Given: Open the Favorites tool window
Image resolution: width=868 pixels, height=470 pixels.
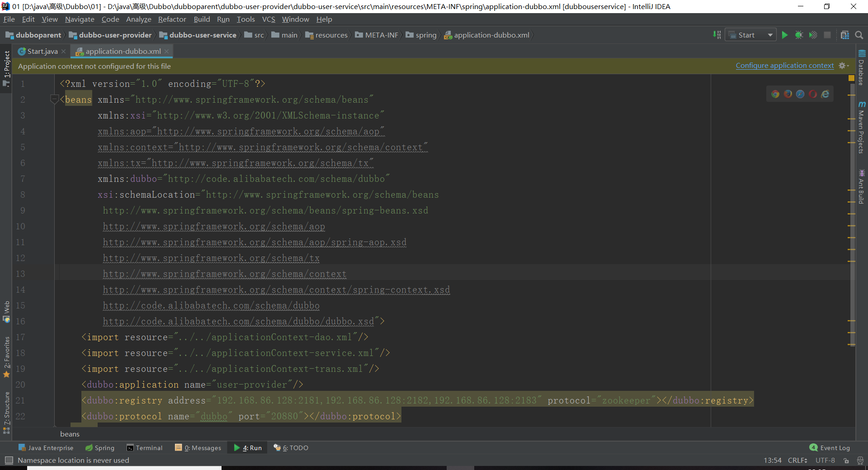Looking at the screenshot, I should (x=6, y=357).
